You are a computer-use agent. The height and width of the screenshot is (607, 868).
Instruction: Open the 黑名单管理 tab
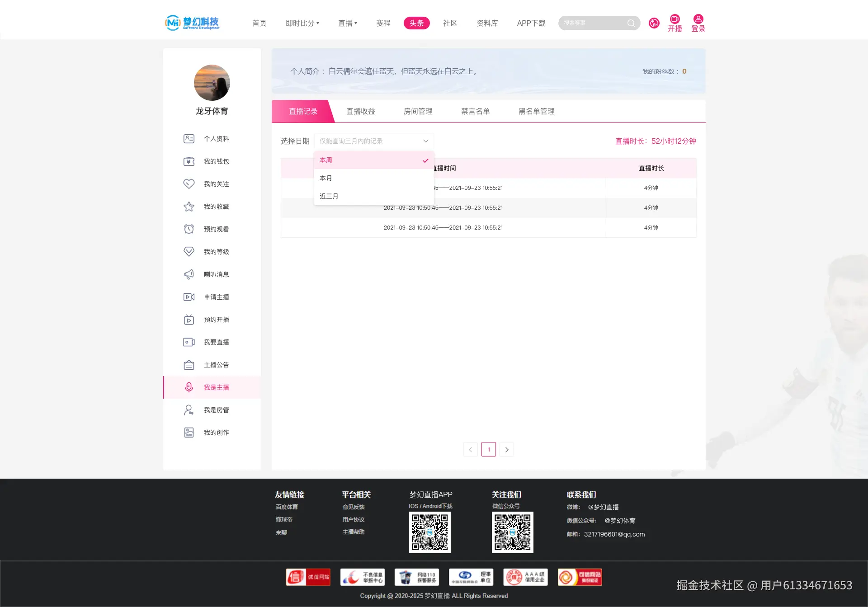tap(536, 111)
